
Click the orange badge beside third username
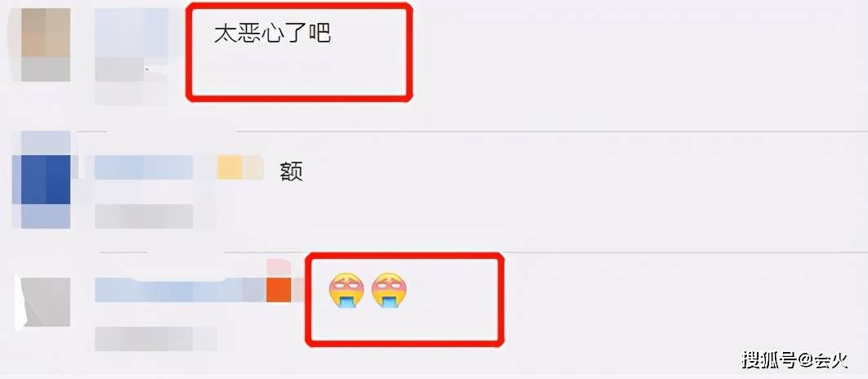click(279, 290)
